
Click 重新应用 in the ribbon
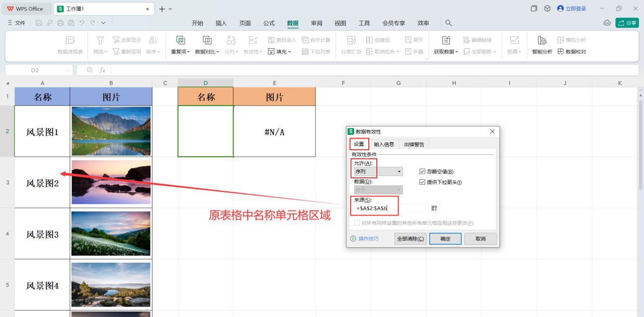(x=127, y=51)
